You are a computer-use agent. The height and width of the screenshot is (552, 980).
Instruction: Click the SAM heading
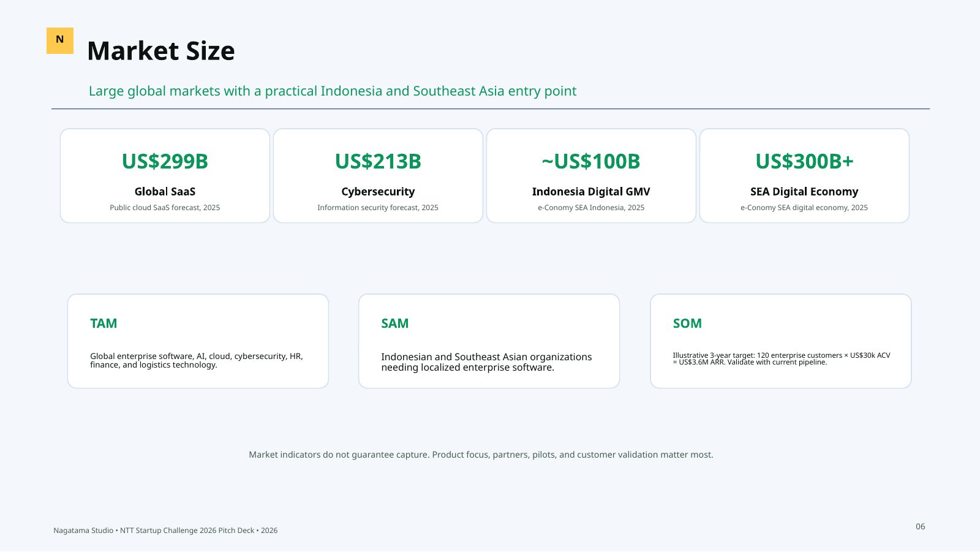click(394, 323)
